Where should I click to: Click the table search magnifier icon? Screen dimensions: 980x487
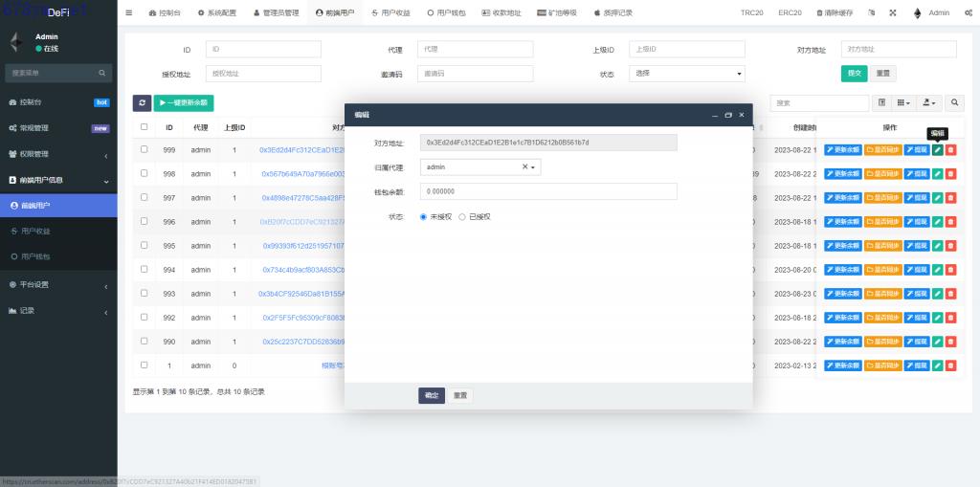954,102
